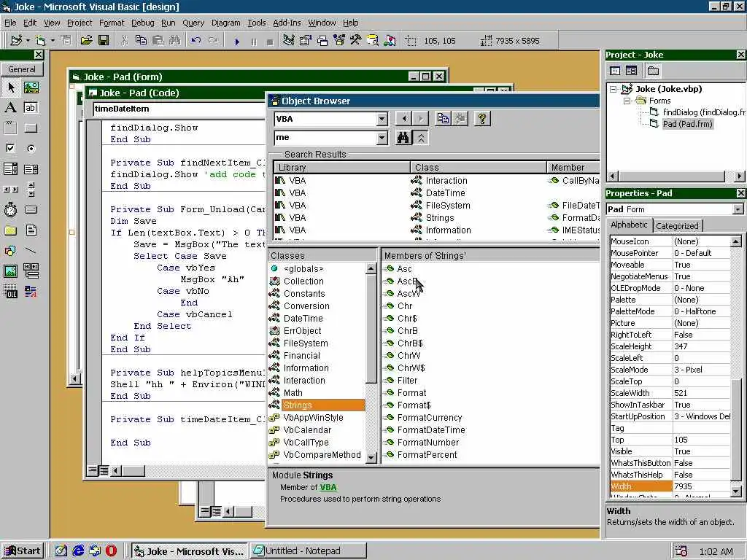Select the CommandButton tool in the toolbox

pyautogui.click(x=31, y=128)
